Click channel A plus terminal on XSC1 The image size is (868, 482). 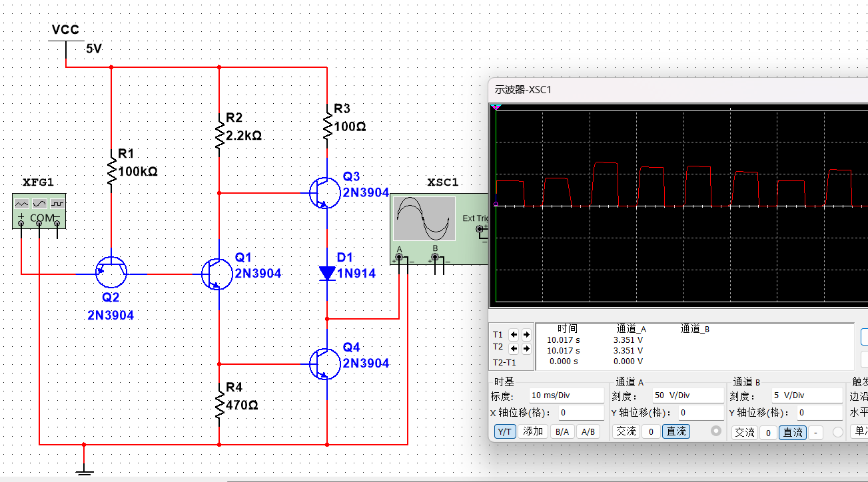coord(399,256)
